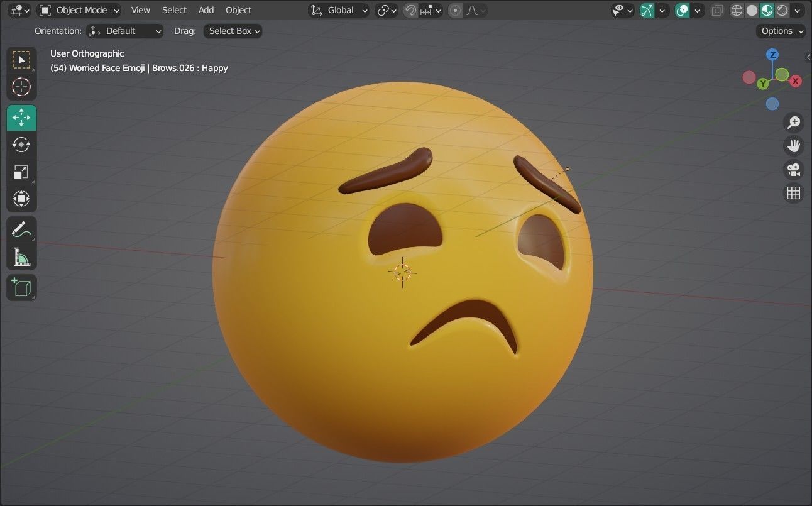This screenshot has width=812, height=506.
Task: Open the gizmo settings dropdown arrow
Action: coord(662,10)
